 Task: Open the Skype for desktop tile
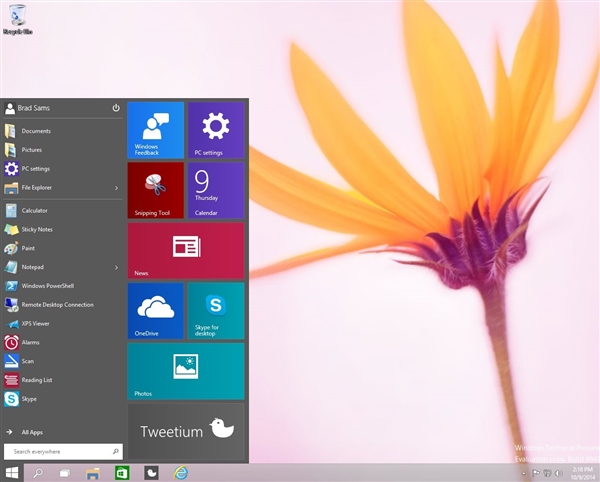click(x=215, y=311)
